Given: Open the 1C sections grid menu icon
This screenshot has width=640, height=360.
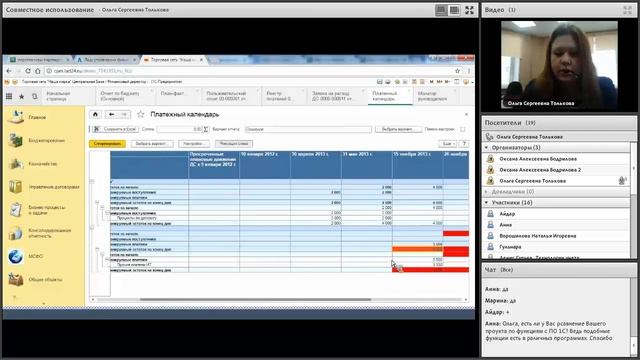Looking at the screenshot, I should 9,96.
